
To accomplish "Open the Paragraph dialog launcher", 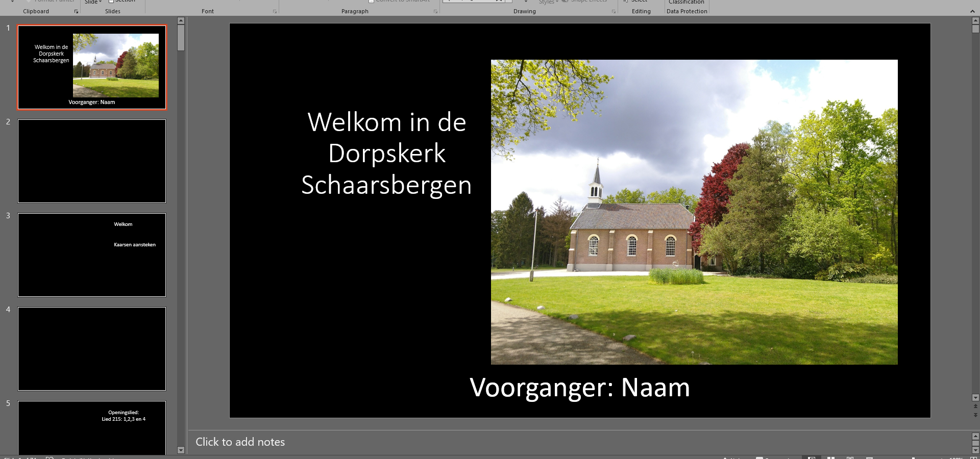I will [435, 12].
